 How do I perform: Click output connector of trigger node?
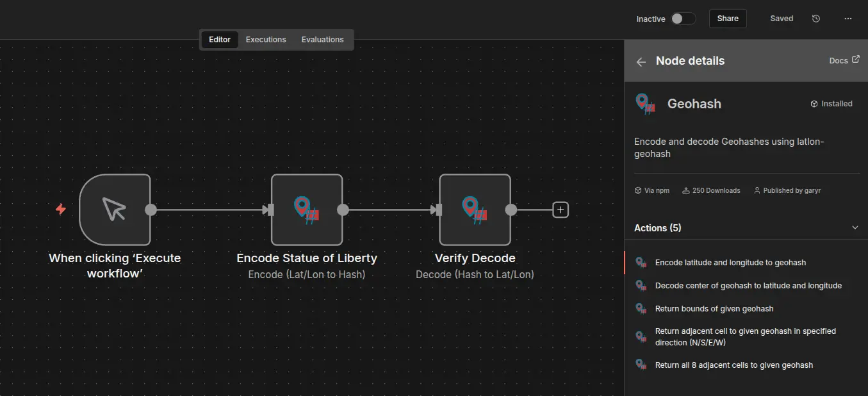151,210
